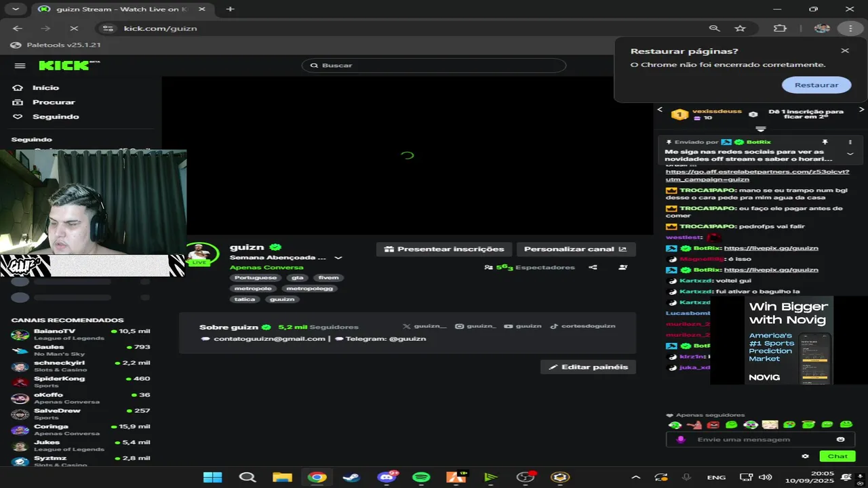Show hidden system tray icons
The width and height of the screenshot is (868, 488).
(635, 477)
